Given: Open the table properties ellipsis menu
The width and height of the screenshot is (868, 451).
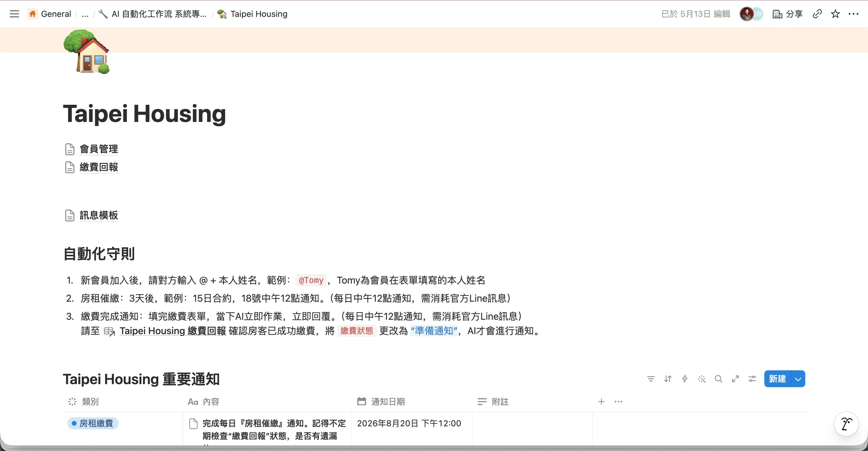Looking at the screenshot, I should pos(618,402).
